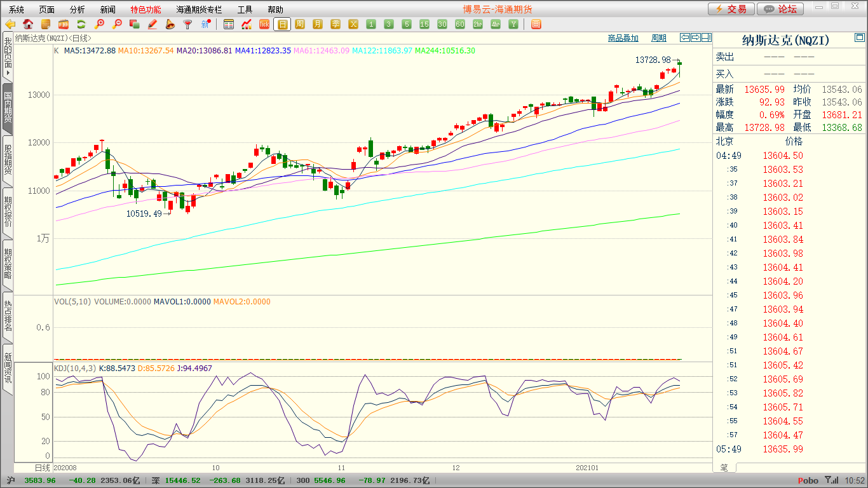Select the 4hr period icon

(496, 24)
